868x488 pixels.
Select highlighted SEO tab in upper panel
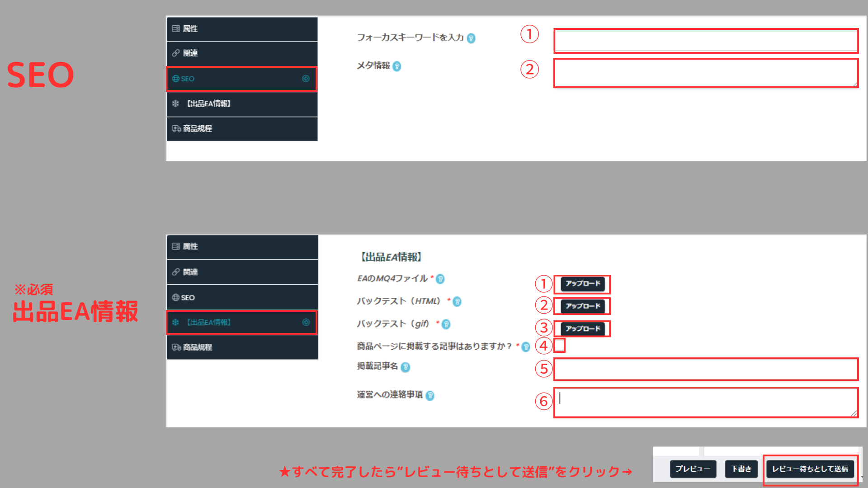pyautogui.click(x=242, y=79)
